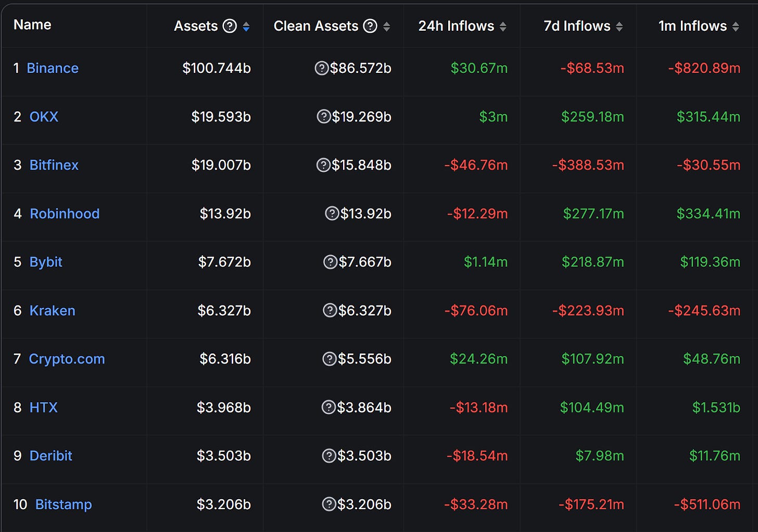Select Bitstamp 1m inflow -$511.06m
The image size is (758, 532).
click(x=707, y=504)
